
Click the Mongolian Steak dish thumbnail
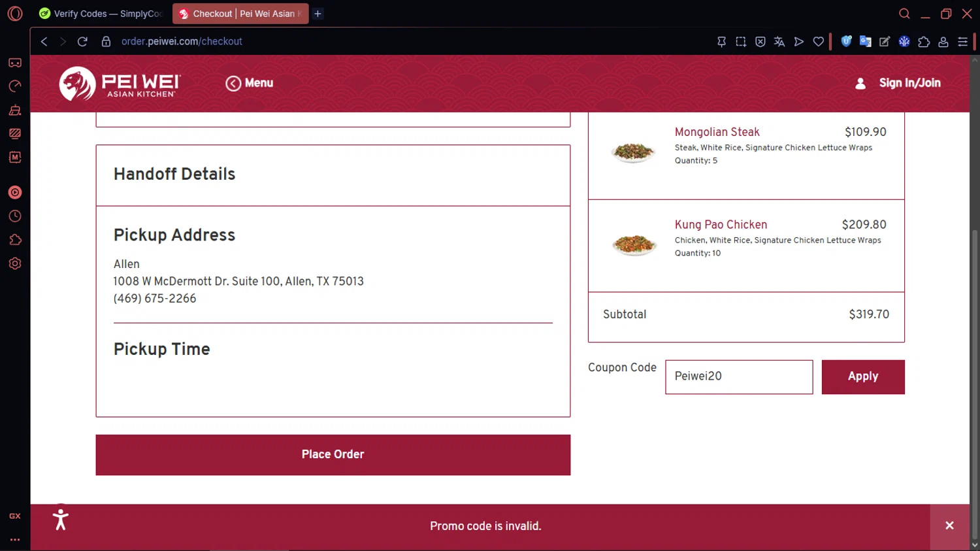pos(633,152)
